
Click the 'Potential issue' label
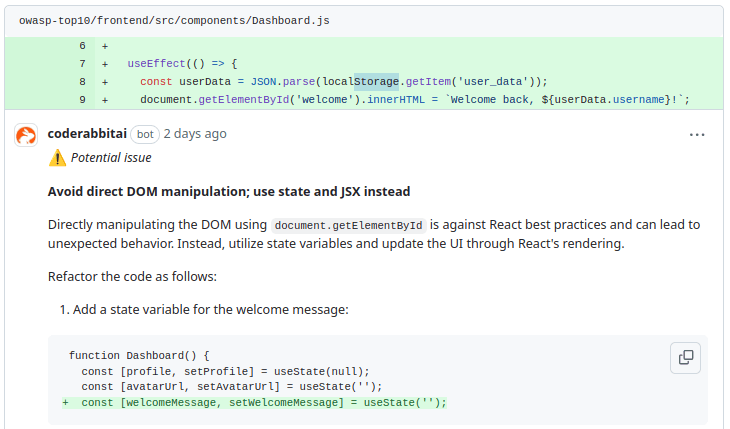111,158
